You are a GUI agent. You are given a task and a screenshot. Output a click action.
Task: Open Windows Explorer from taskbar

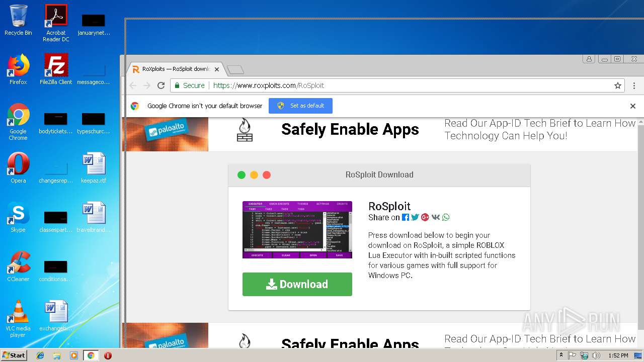coord(57,355)
